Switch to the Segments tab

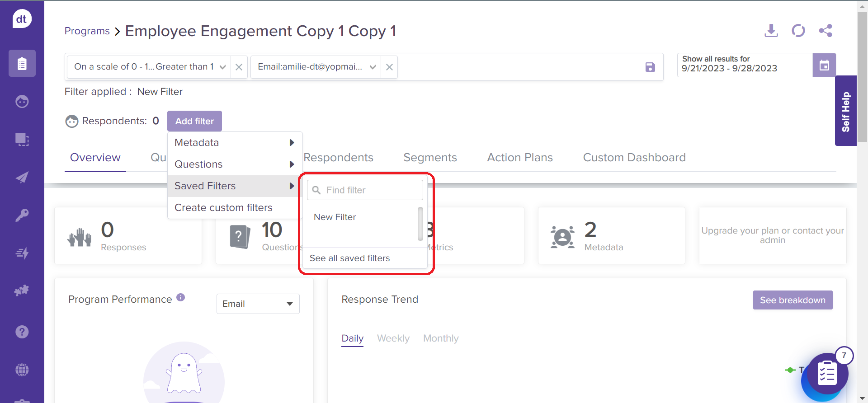430,158
